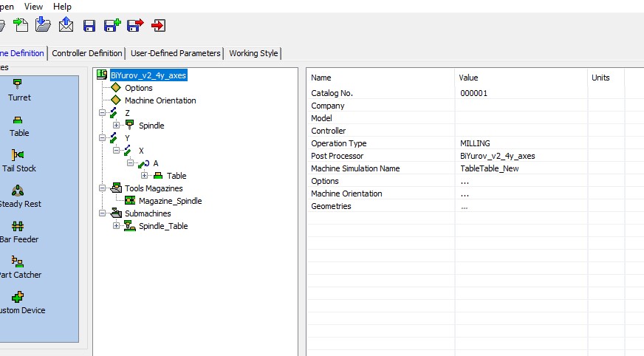Switch to the Controller Definition tab
This screenshot has height=356, width=644.
tap(87, 53)
